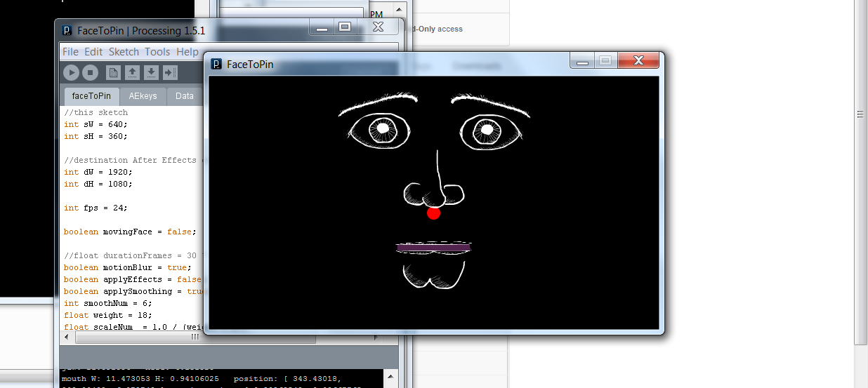Click the code line 'int dW = 1920;'
The width and height of the screenshot is (868, 388).
pos(98,172)
